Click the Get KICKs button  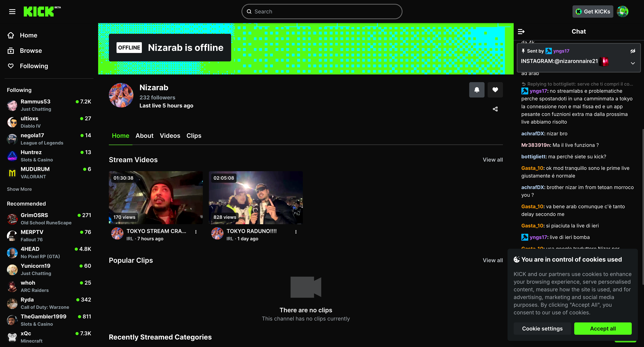(593, 12)
